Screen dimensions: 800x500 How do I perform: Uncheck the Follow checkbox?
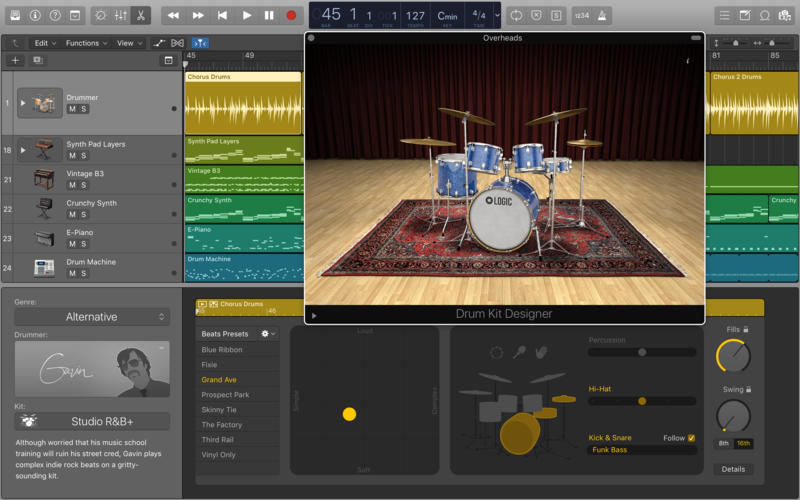tap(691, 438)
